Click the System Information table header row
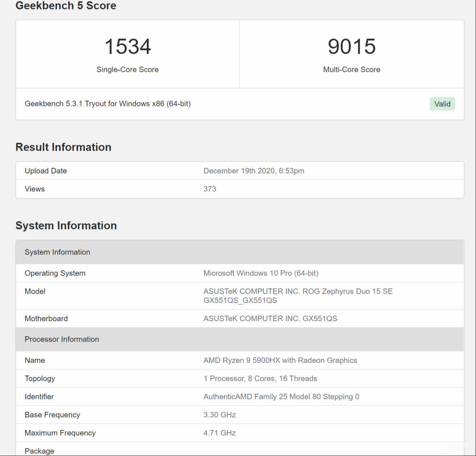This screenshot has height=456, width=476. pos(240,252)
